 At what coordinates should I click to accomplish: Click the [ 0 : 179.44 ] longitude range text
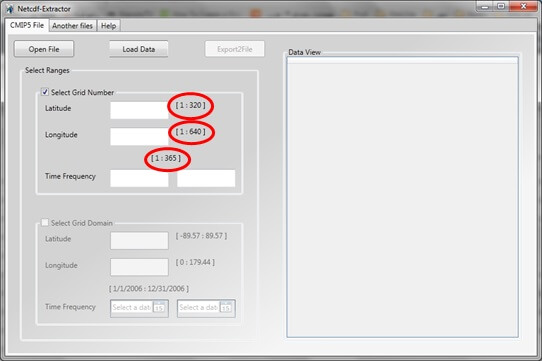[x=195, y=262]
